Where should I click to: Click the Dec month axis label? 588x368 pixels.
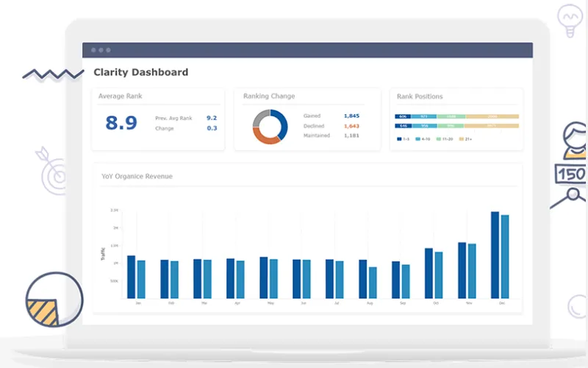point(502,303)
